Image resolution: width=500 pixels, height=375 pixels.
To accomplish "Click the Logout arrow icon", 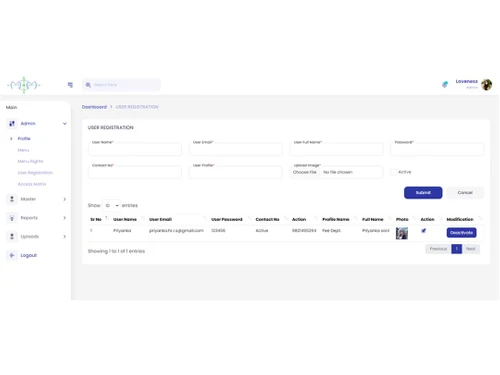I will (12, 255).
